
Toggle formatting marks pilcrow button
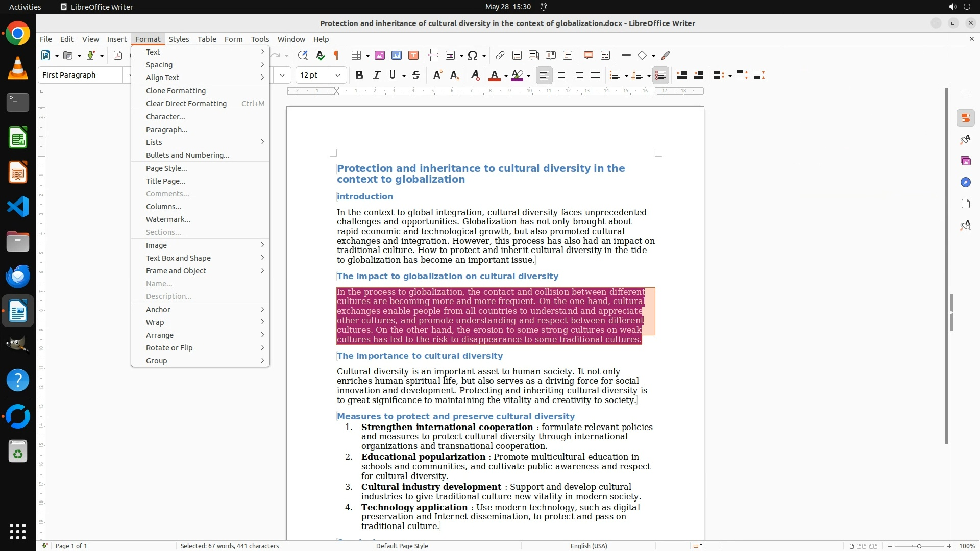tap(336, 55)
